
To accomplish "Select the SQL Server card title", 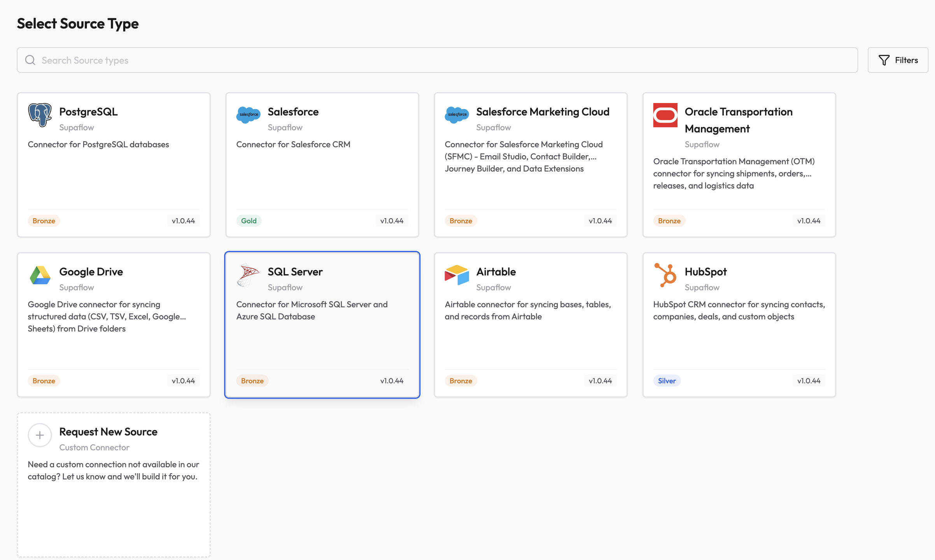I will click(x=295, y=271).
